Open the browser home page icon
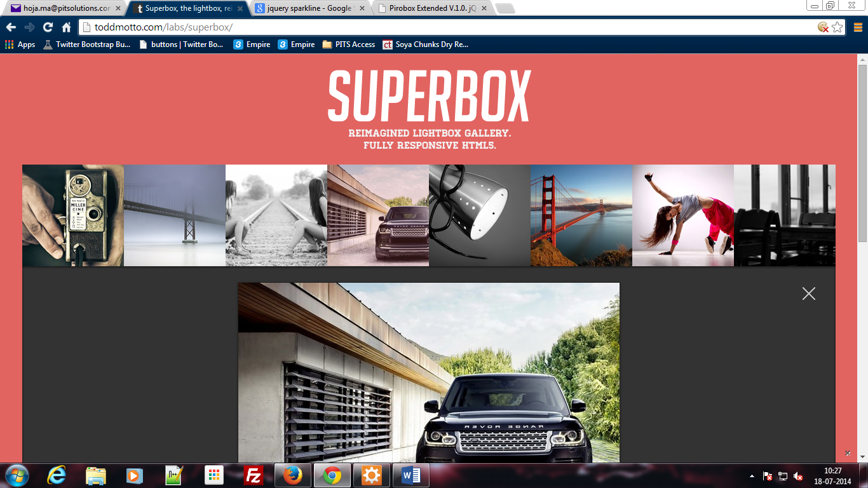The image size is (868, 488). [x=66, y=27]
